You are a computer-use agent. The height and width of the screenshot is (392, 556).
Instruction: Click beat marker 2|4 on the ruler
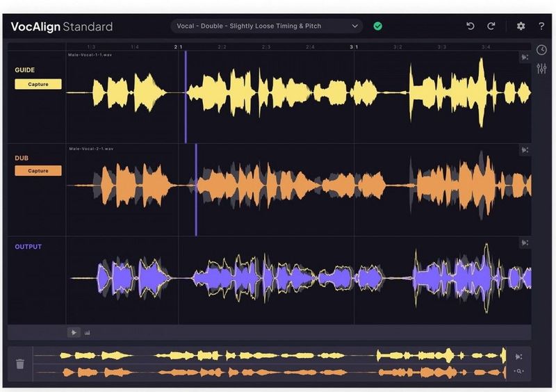coord(310,47)
